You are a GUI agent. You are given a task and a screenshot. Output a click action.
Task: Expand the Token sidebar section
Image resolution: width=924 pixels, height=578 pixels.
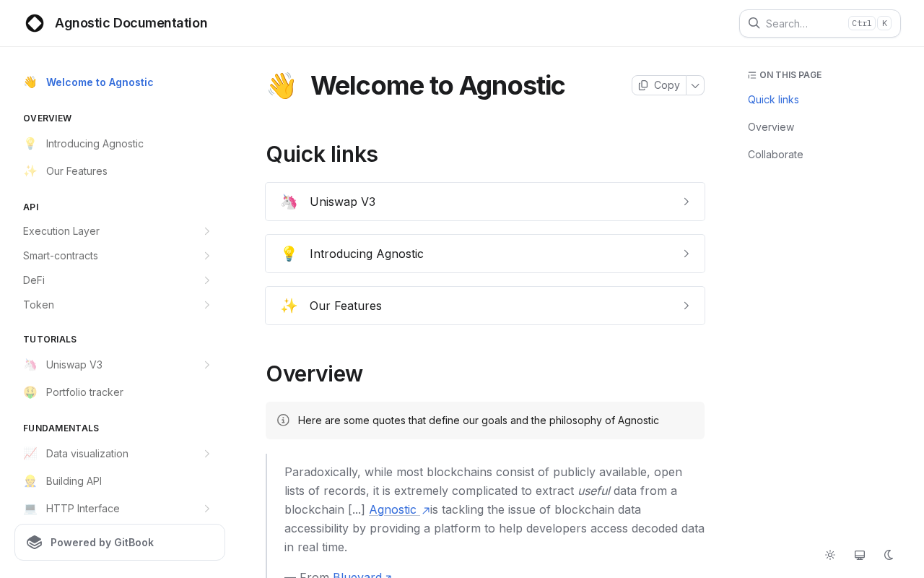(206, 305)
